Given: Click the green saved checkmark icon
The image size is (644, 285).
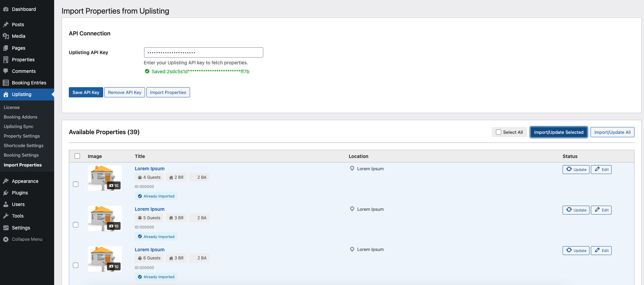Looking at the screenshot, I should pyautogui.click(x=147, y=71).
